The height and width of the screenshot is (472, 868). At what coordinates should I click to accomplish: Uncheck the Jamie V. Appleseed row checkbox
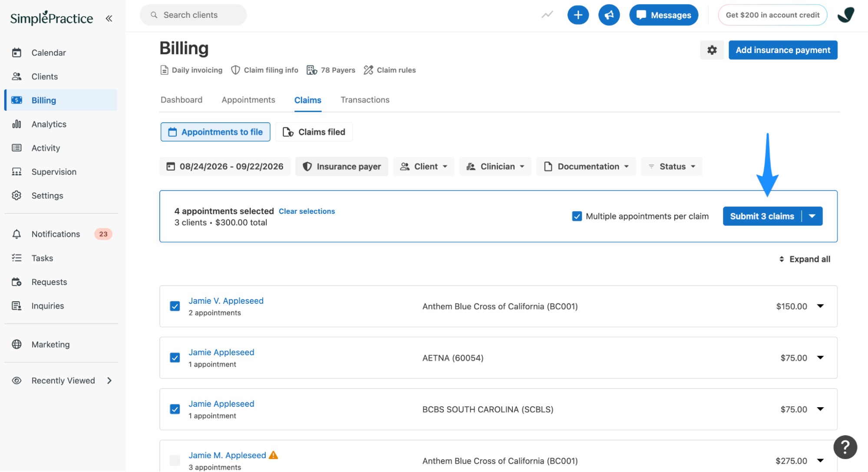(x=175, y=306)
